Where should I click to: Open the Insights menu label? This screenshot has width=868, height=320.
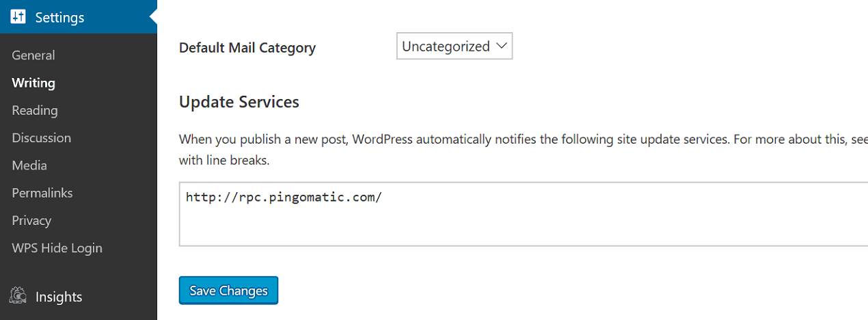pyautogui.click(x=59, y=297)
